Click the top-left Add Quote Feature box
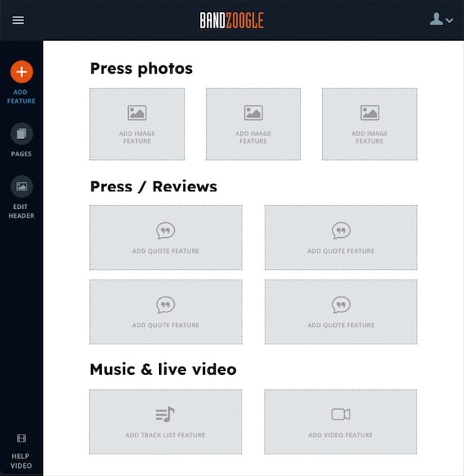 [x=166, y=238]
